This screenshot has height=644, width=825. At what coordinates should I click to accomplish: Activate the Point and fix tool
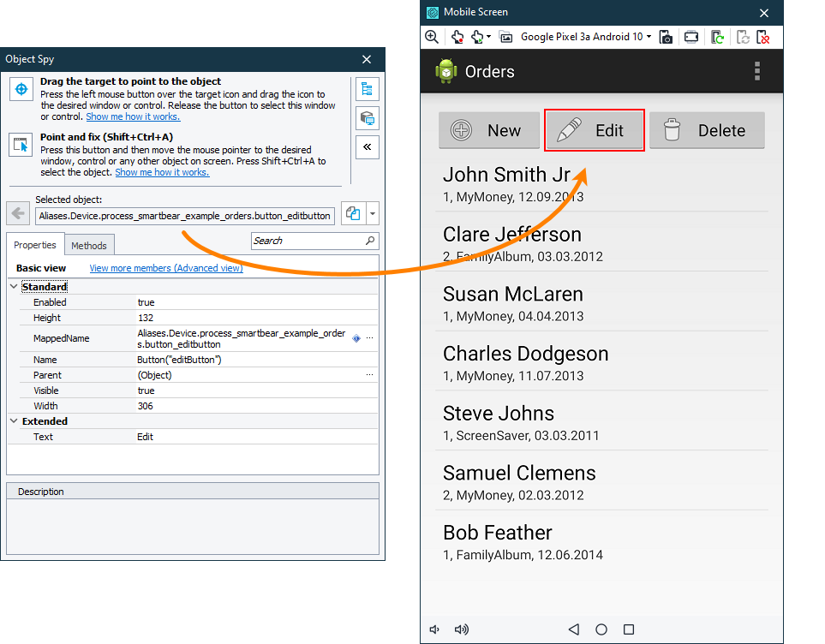pos(21,145)
